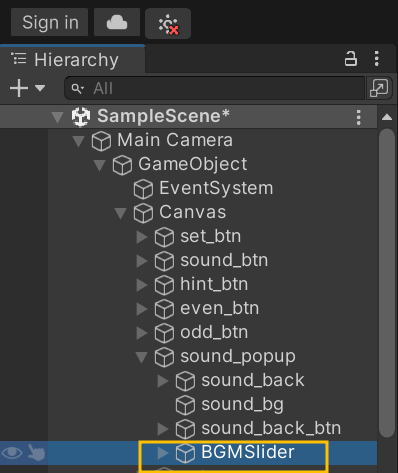Viewport: 398px width, 473px height.
Task: Click the BGMSlider cube icon
Action: pyautogui.click(x=185, y=453)
